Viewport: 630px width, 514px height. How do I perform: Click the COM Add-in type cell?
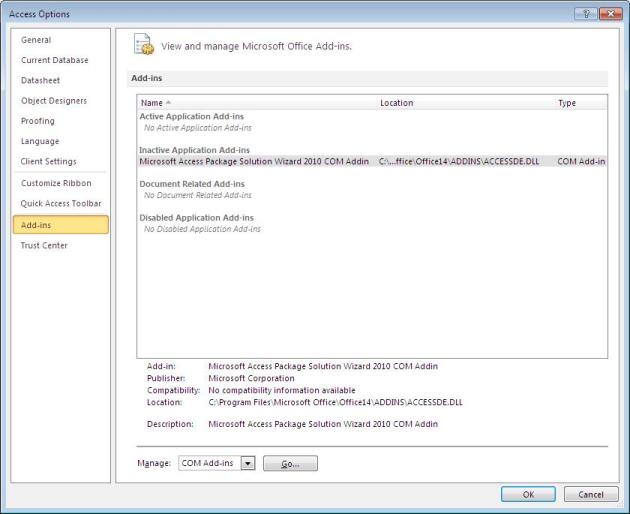tap(581, 161)
